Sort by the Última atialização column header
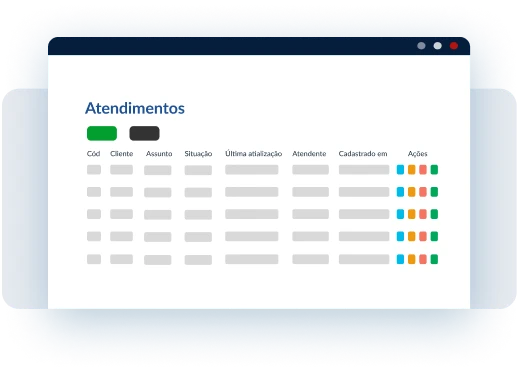523x372 pixels. pyautogui.click(x=253, y=154)
